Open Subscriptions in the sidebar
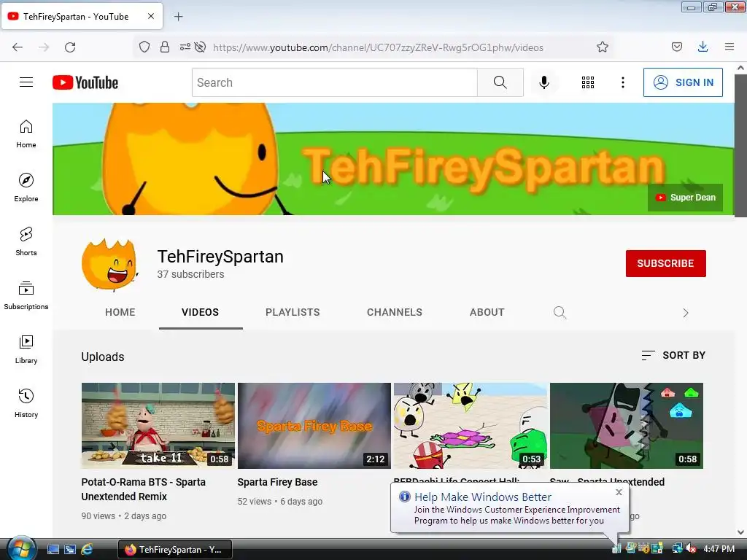 coord(26,295)
